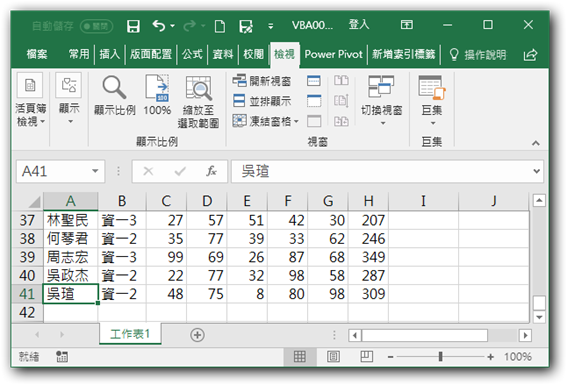567x385 pixels.
Task: Collapse the ribbon with the chevron
Action: point(536,143)
